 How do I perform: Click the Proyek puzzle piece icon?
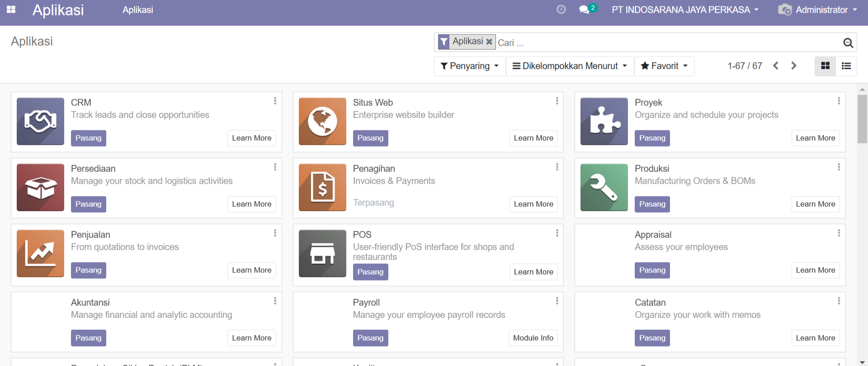[604, 121]
